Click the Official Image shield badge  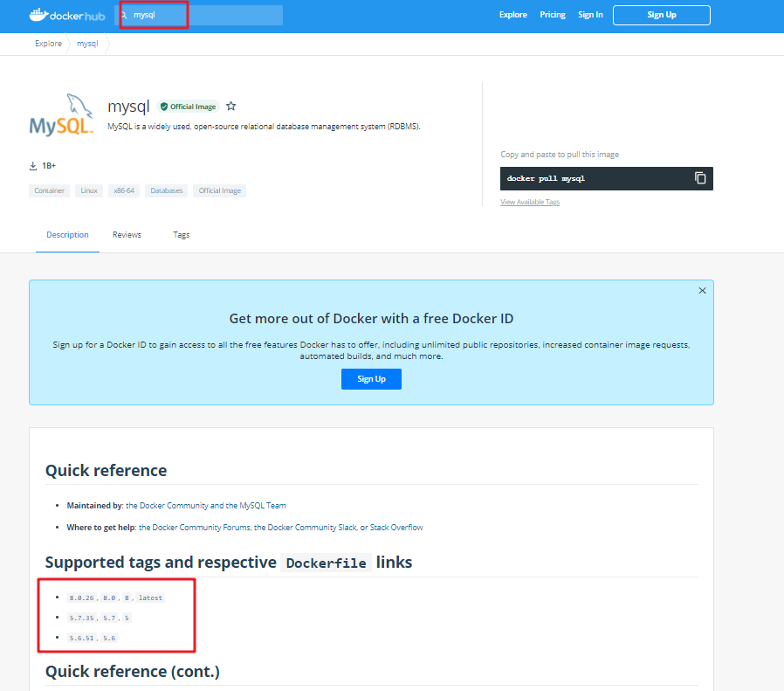189,107
